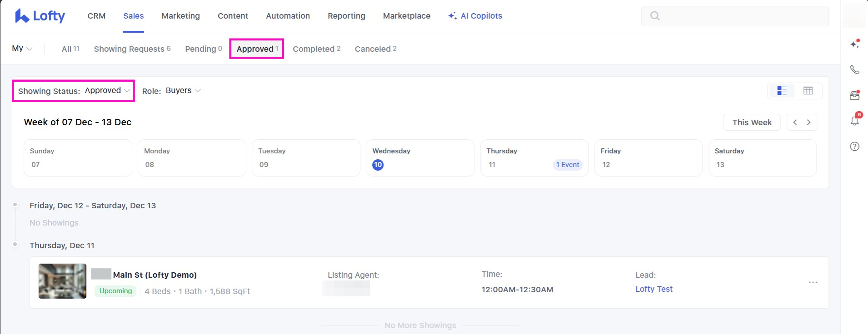The height and width of the screenshot is (334, 868).
Task: Go to the next week arrow
Action: pos(808,122)
